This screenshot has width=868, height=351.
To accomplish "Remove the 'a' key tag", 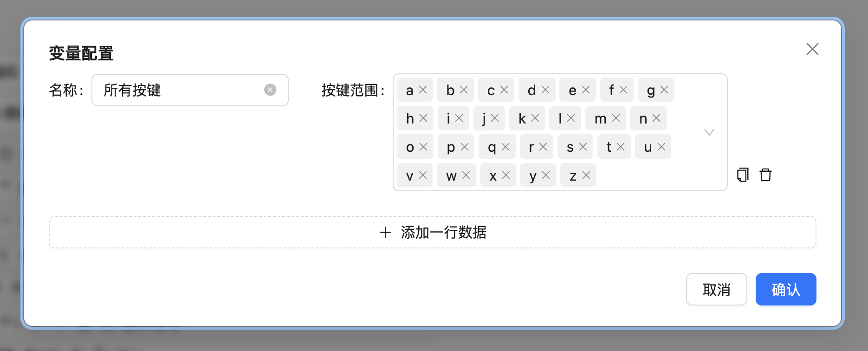I will point(423,90).
